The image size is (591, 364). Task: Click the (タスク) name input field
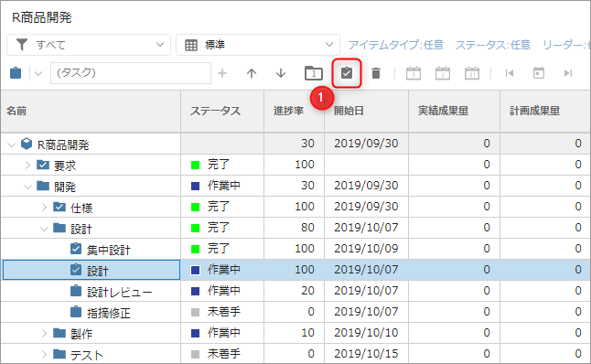[x=131, y=73]
